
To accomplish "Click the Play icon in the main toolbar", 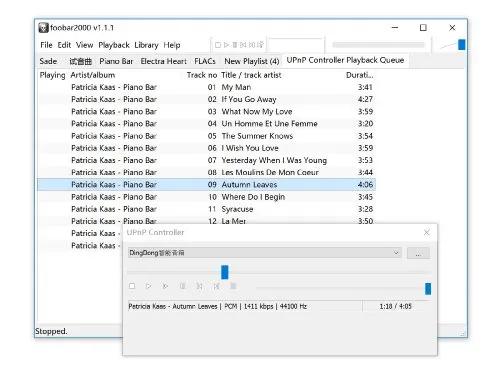I will click(x=226, y=45).
